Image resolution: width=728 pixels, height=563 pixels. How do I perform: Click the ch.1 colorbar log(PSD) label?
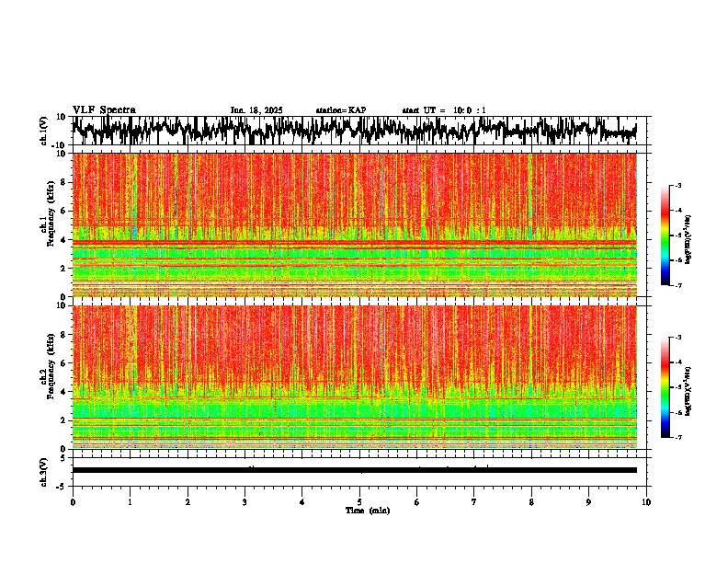pyautogui.click(x=688, y=240)
